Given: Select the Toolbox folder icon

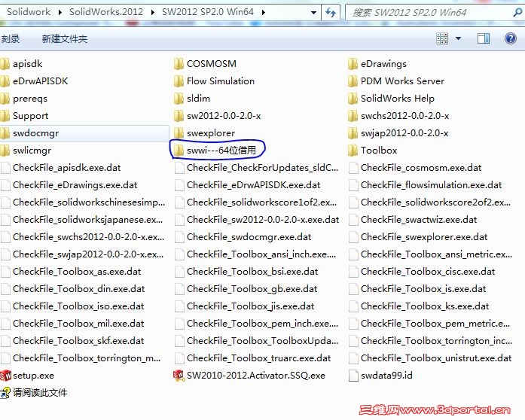Looking at the screenshot, I should coord(353,151).
